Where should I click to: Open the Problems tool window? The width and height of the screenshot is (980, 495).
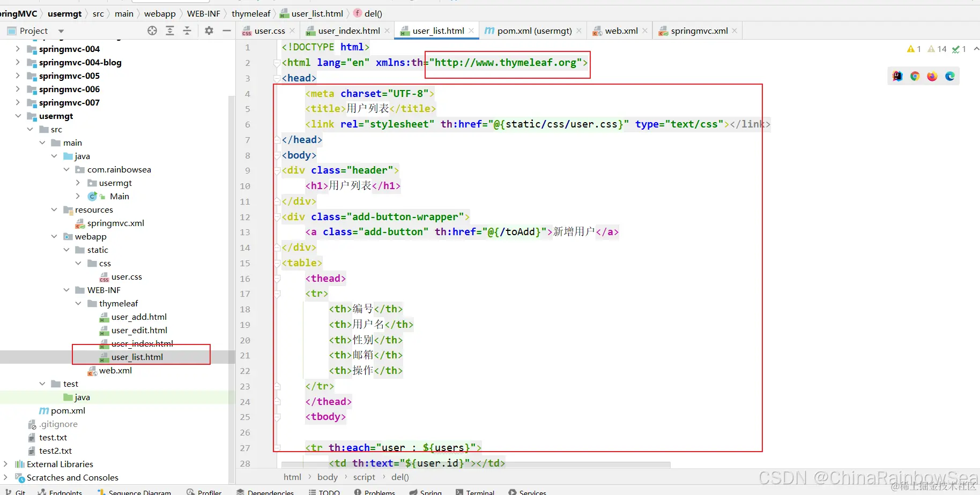coord(375,492)
